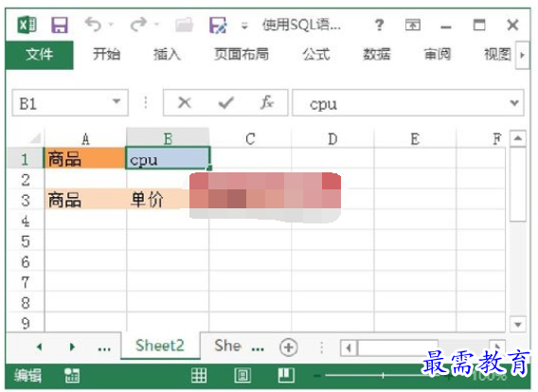Open the undo history dropdown arrow

click(x=111, y=25)
